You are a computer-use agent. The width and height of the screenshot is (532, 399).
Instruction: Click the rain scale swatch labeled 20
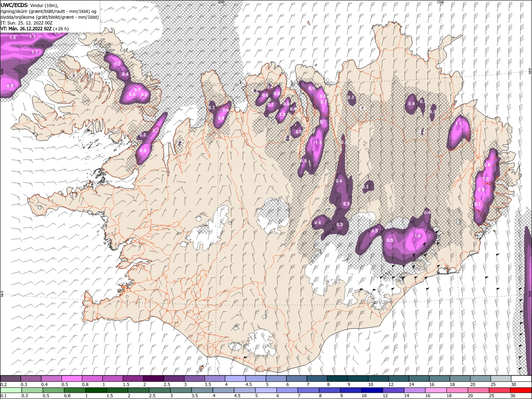coord(478,390)
